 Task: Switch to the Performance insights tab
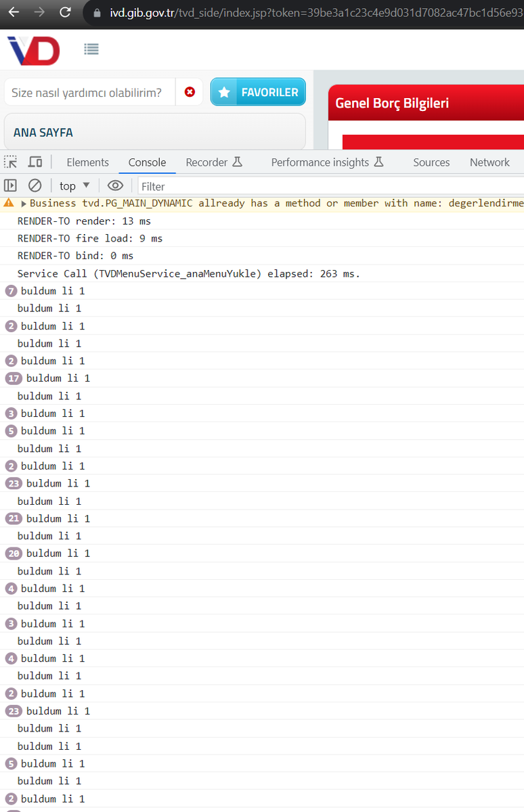328,162
